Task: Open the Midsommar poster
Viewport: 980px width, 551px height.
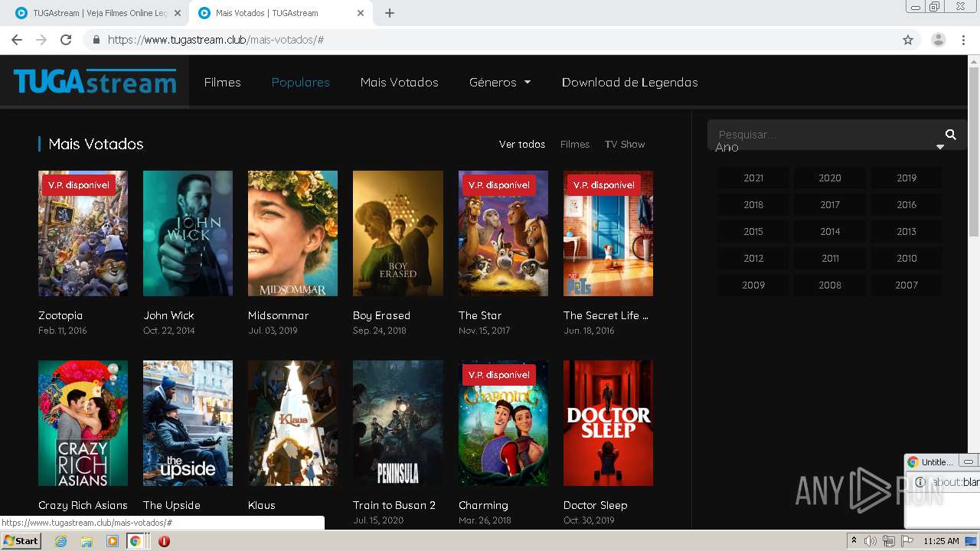Action: coord(292,233)
